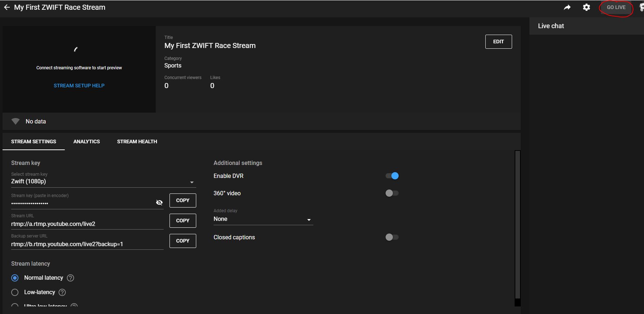Edit the stream title details
This screenshot has width=644, height=314.
(x=498, y=42)
